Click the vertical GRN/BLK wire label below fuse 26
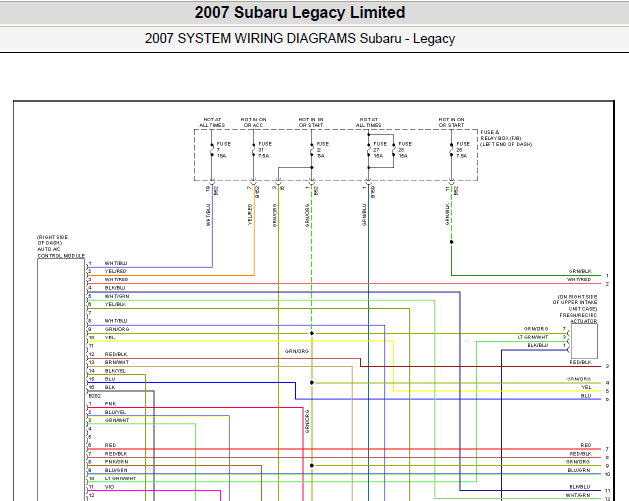The width and height of the screenshot is (629, 501). click(x=447, y=214)
